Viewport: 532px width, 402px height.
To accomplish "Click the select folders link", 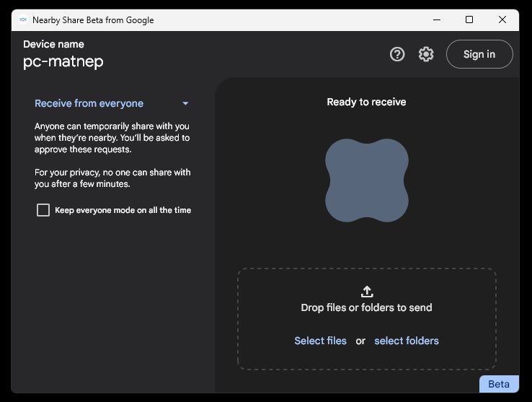I will pos(407,341).
